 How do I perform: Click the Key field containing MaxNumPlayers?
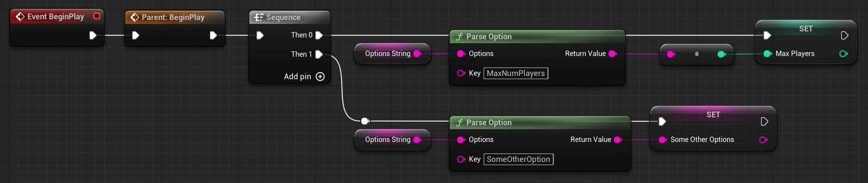click(x=516, y=73)
